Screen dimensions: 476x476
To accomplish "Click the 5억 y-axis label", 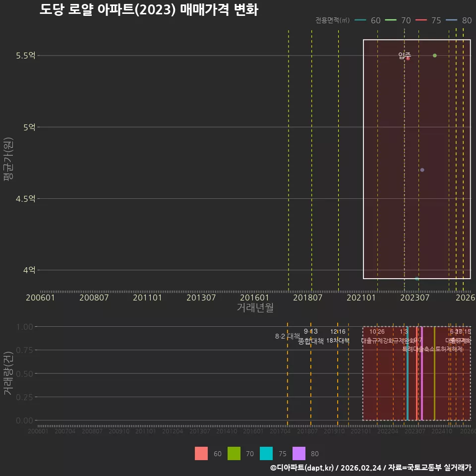I will [29, 127].
